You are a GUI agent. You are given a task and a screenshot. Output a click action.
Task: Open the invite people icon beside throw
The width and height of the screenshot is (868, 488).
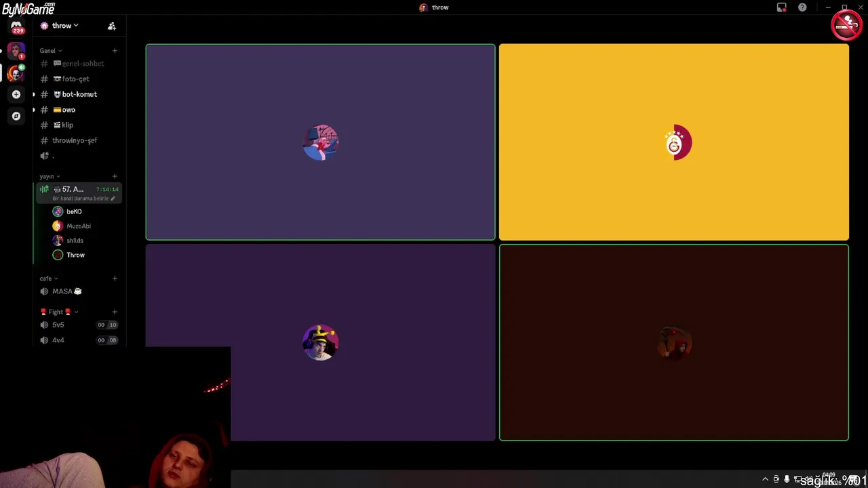112,26
